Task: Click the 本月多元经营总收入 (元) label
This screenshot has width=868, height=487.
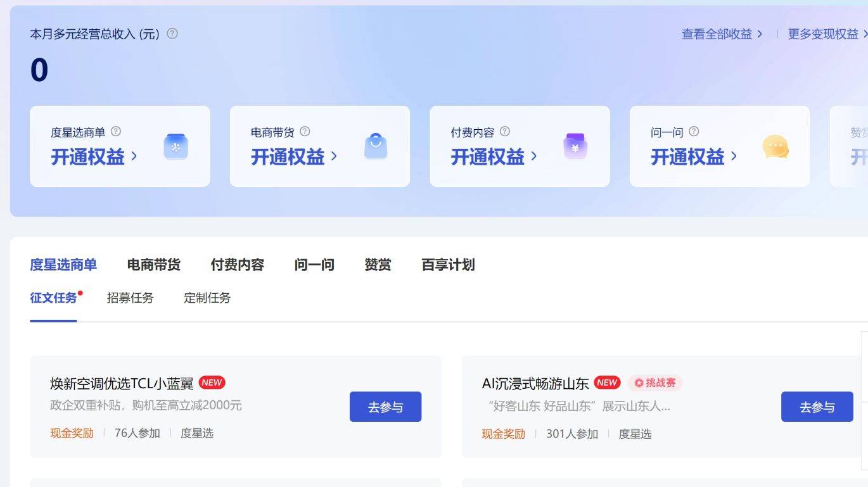Action: click(x=95, y=34)
